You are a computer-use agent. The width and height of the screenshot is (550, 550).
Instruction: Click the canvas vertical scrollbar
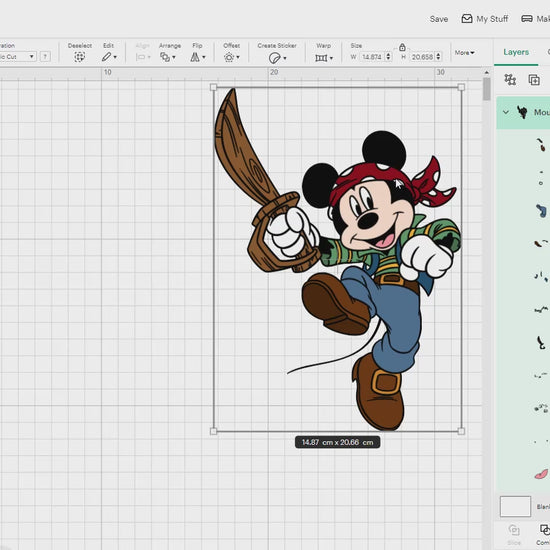coord(487,89)
